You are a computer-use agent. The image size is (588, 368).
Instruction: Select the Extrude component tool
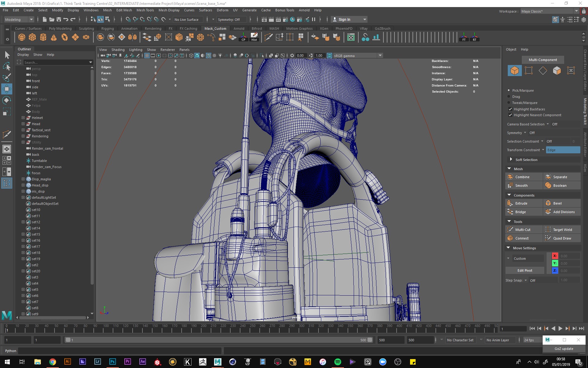(x=521, y=203)
